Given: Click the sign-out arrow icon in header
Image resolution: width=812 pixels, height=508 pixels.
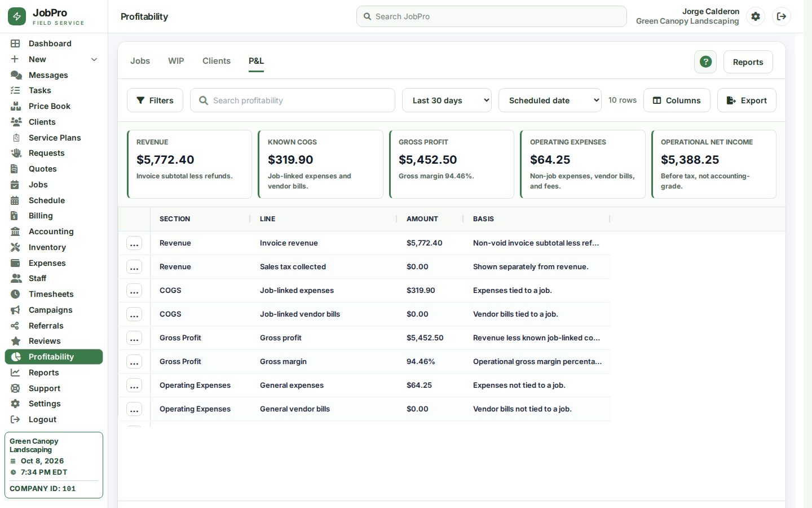Looking at the screenshot, I should pyautogui.click(x=782, y=16).
